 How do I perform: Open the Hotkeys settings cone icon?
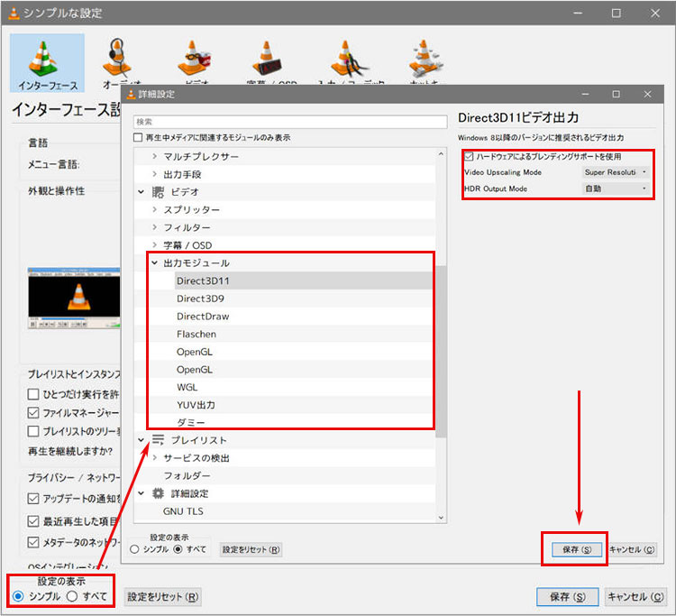pyautogui.click(x=425, y=59)
